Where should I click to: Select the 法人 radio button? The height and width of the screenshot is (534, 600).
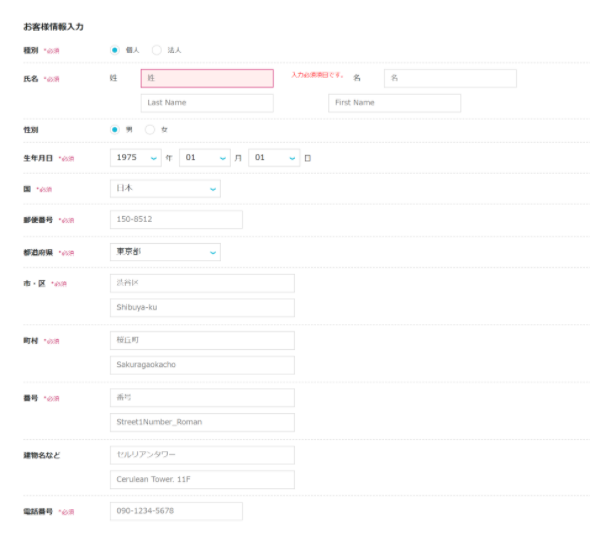156,49
